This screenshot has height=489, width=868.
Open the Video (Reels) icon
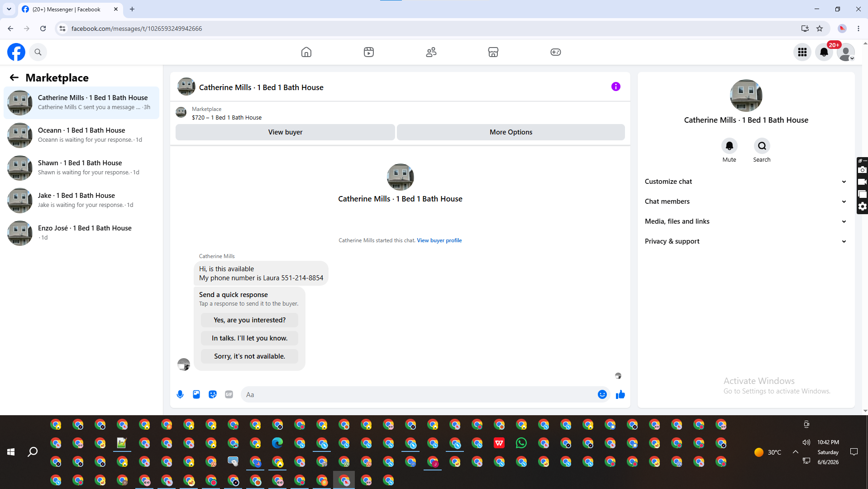tap(369, 52)
